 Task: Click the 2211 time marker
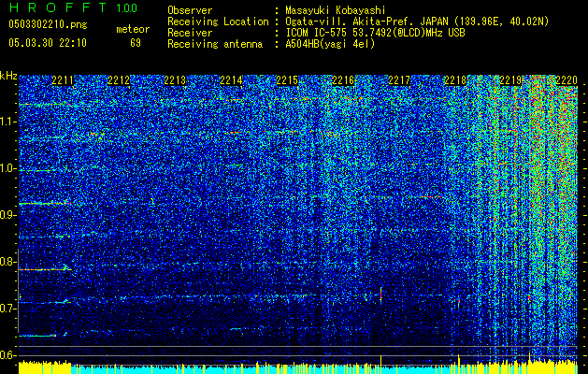(63, 80)
